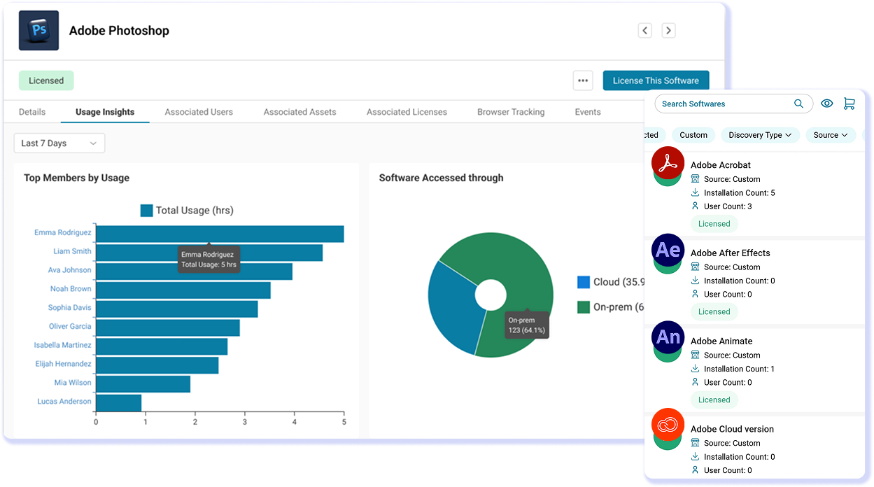Click the Adobe Cloud version app icon
874x487 pixels.
click(x=668, y=427)
